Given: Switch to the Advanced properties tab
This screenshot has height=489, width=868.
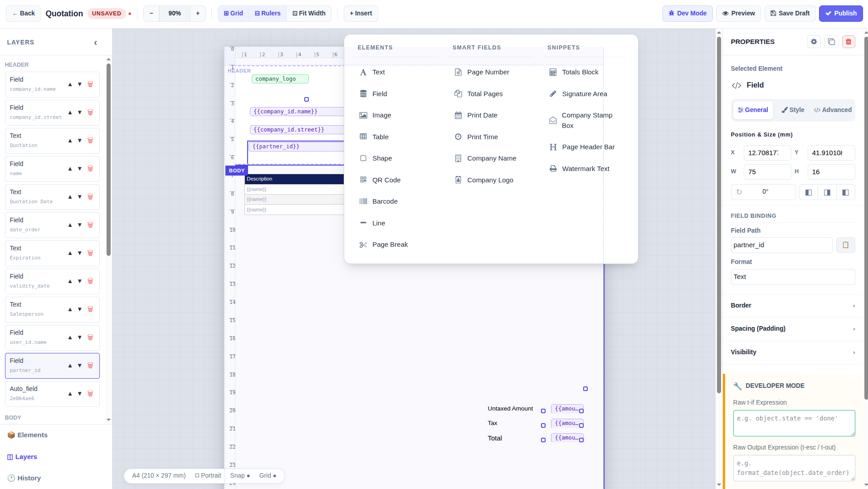Looking at the screenshot, I should 833,110.
